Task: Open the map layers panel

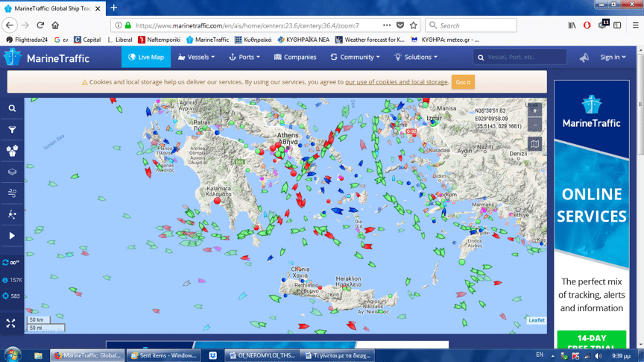Action: tap(12, 172)
